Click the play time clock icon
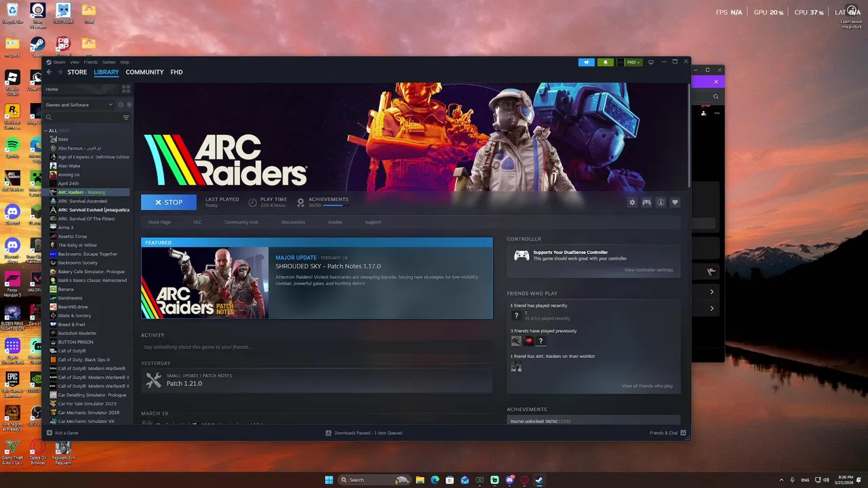The image size is (868, 488). pyautogui.click(x=253, y=202)
